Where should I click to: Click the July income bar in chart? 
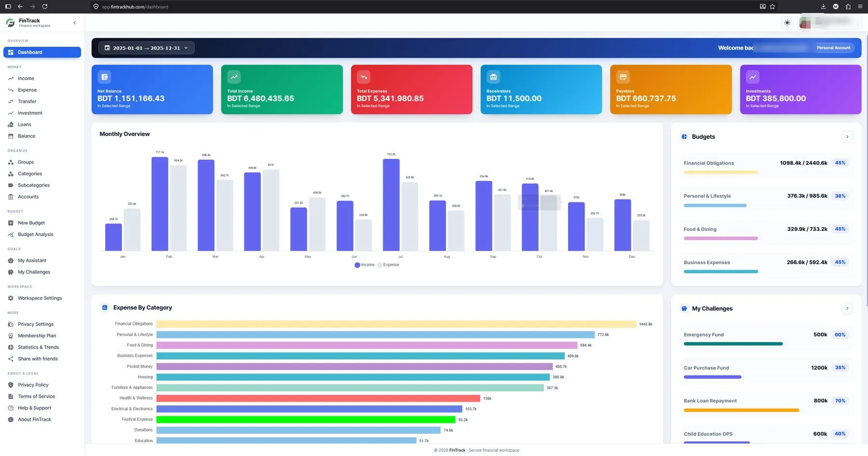[391, 204]
